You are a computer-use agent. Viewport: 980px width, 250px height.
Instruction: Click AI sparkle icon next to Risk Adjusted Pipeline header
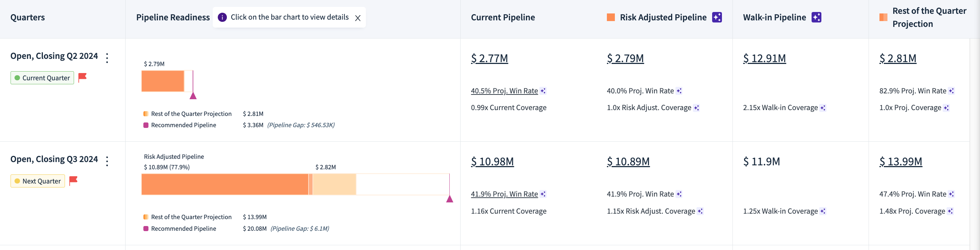(x=717, y=17)
